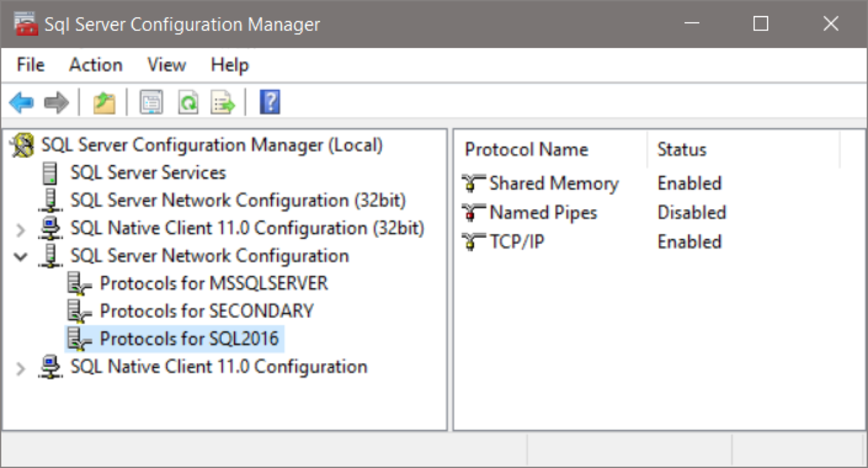This screenshot has width=868, height=468.
Task: Maximize the Configuration Manager window
Action: 761,23
